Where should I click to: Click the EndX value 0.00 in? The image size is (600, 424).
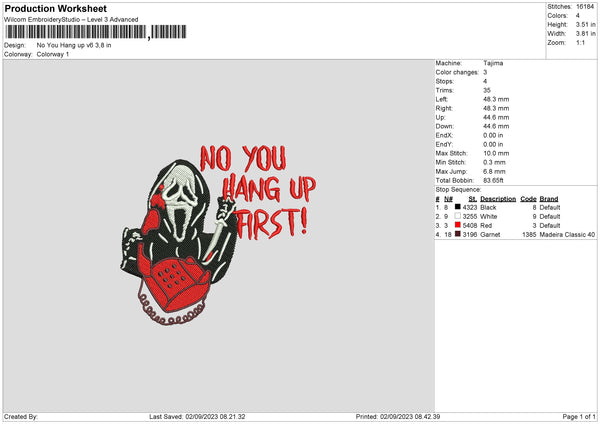(493, 135)
